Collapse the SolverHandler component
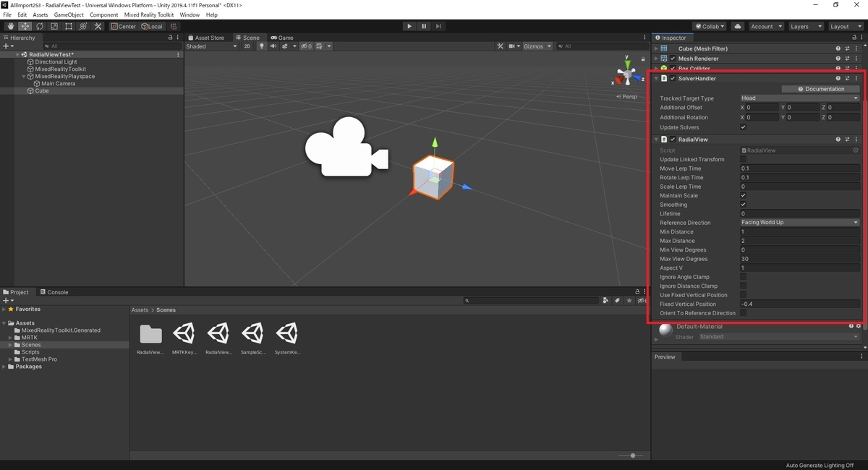Screen dimensions: 868x470 coord(656,78)
